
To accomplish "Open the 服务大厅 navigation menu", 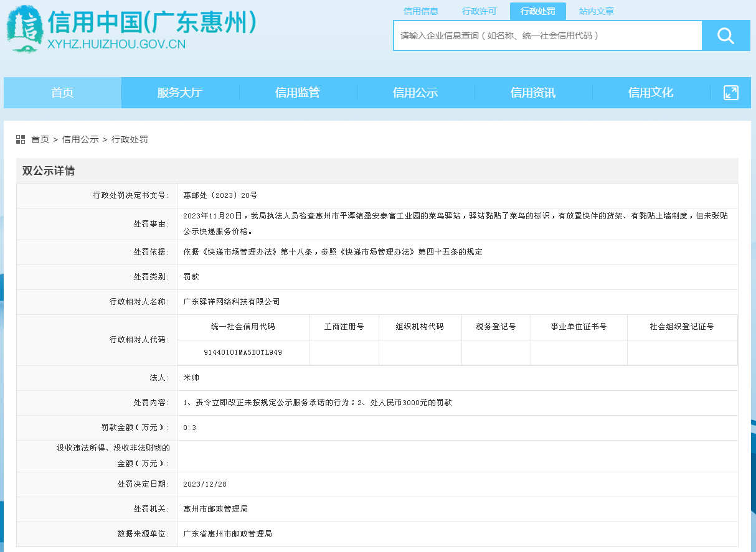I will 180,93.
